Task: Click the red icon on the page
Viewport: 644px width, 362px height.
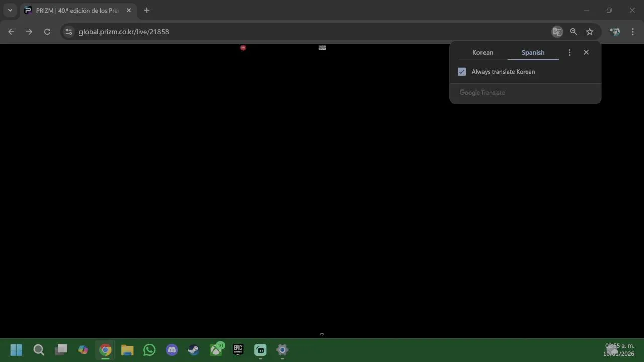Action: pos(243,48)
